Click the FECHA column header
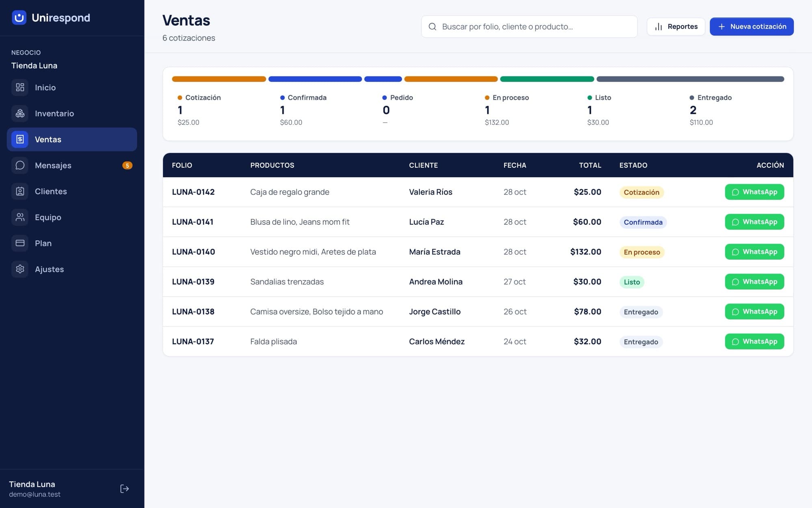 pos(515,165)
